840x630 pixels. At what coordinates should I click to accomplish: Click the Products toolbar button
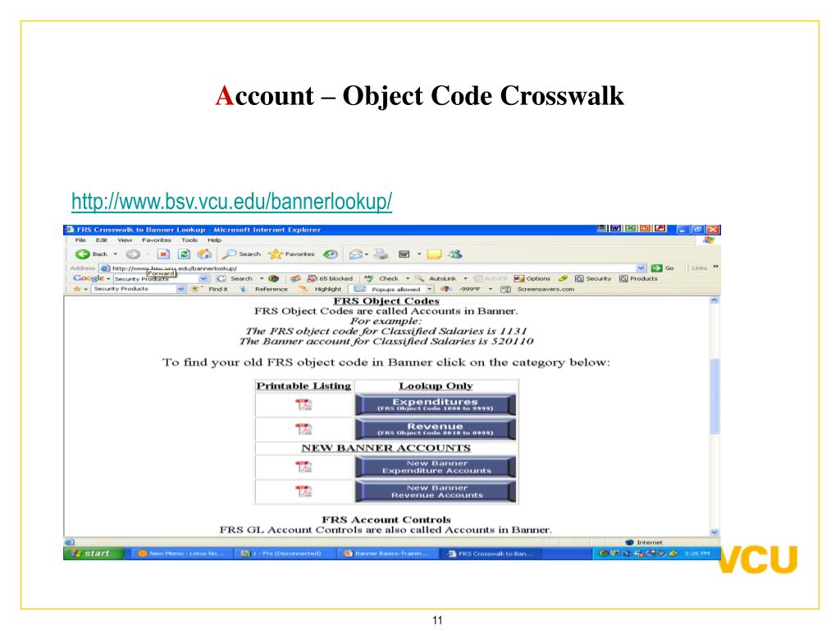pyautogui.click(x=638, y=279)
